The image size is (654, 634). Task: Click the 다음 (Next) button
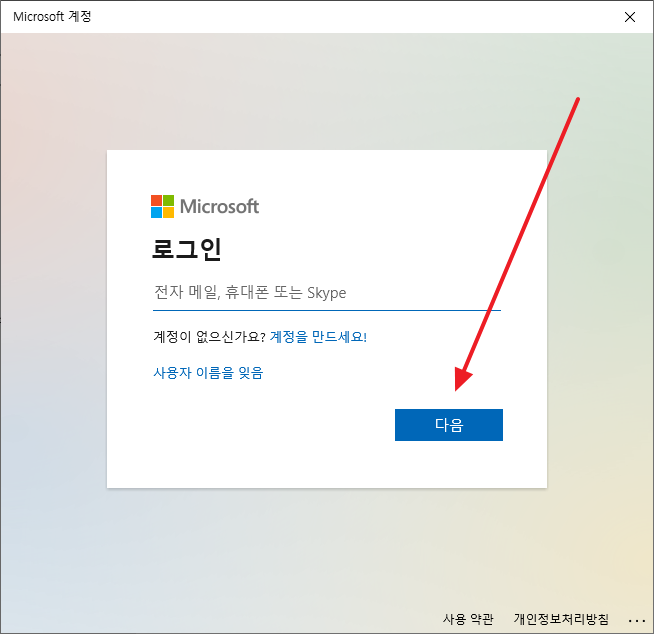pos(449,425)
